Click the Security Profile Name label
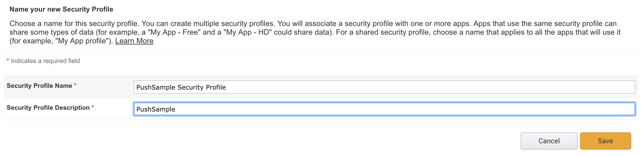This screenshot has height=156, width=644. coord(39,86)
